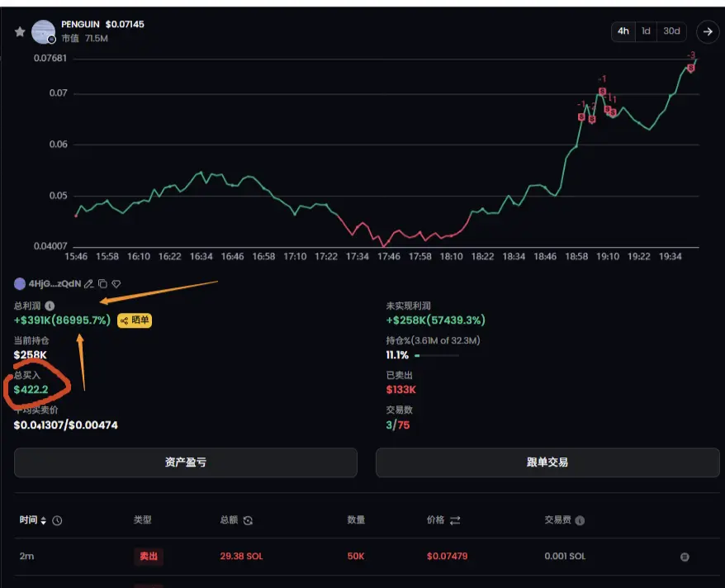Toggle time display clock icon
This screenshot has height=588, width=725.
click(x=57, y=520)
